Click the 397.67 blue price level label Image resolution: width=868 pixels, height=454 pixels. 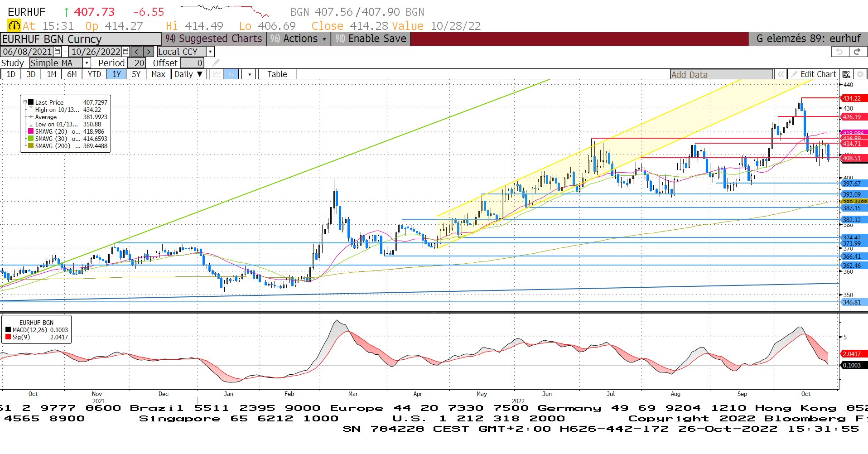(x=854, y=184)
